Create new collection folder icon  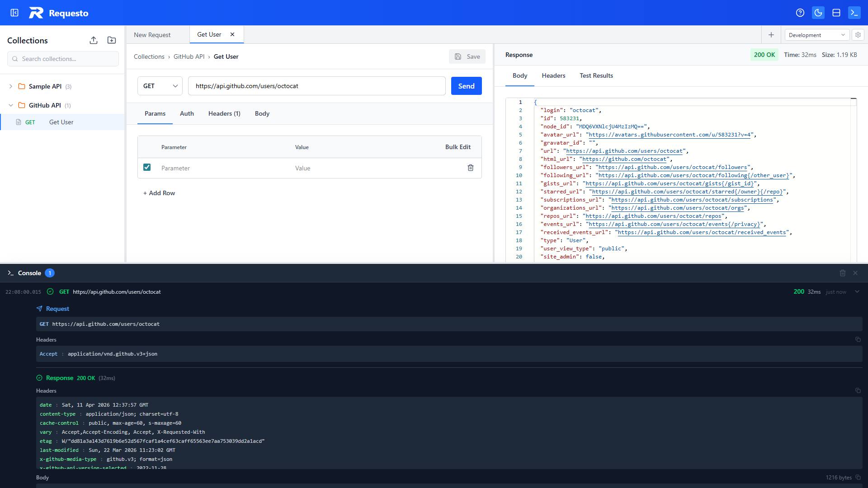[x=112, y=40]
